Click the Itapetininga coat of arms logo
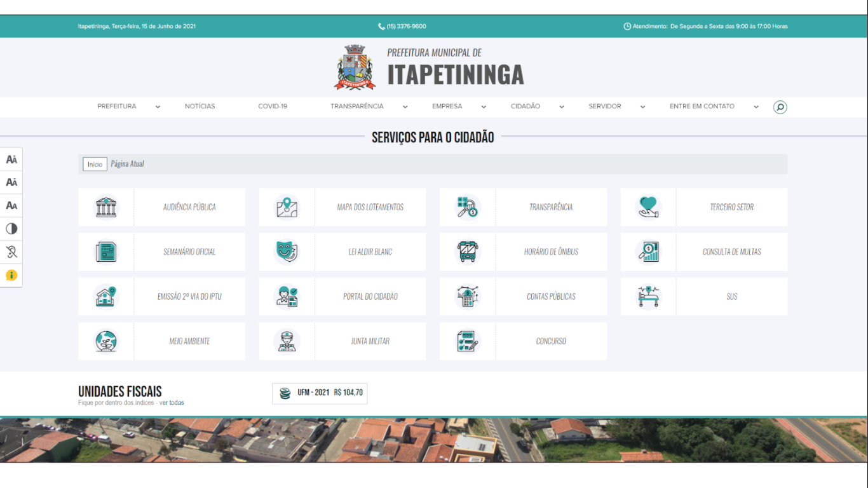This screenshot has height=488, width=868. pos(355,67)
